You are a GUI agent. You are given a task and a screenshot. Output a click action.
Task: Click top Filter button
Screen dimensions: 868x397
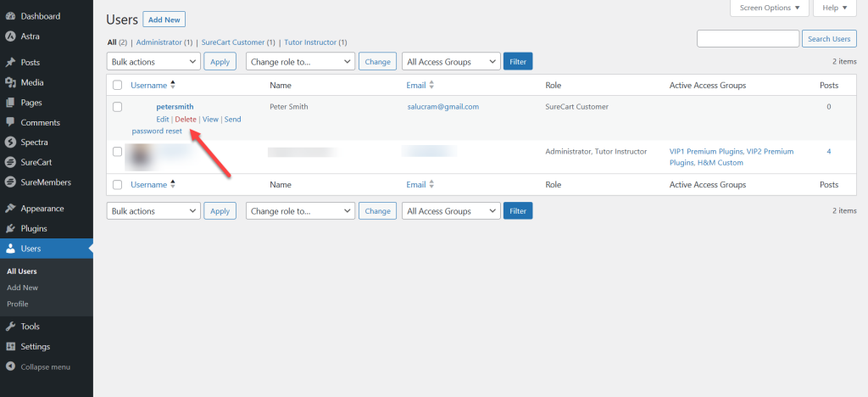click(518, 61)
